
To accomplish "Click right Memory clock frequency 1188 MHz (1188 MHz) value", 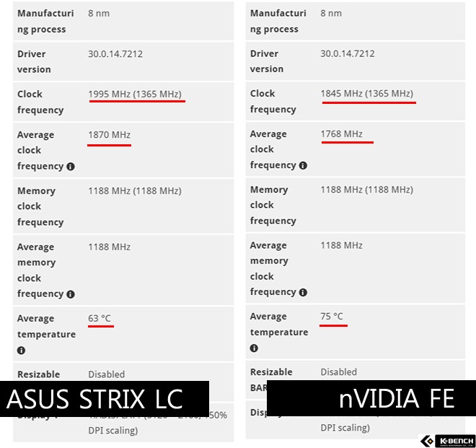I will (366, 190).
